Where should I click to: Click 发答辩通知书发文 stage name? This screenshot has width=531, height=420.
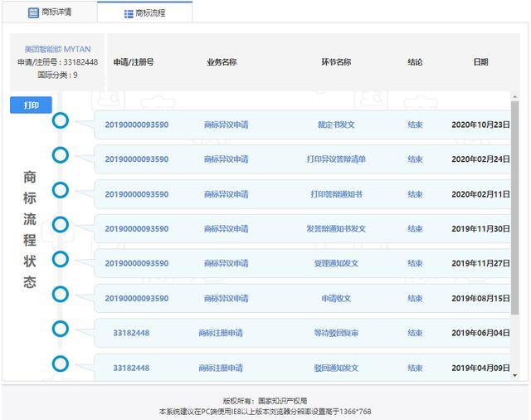336,229
